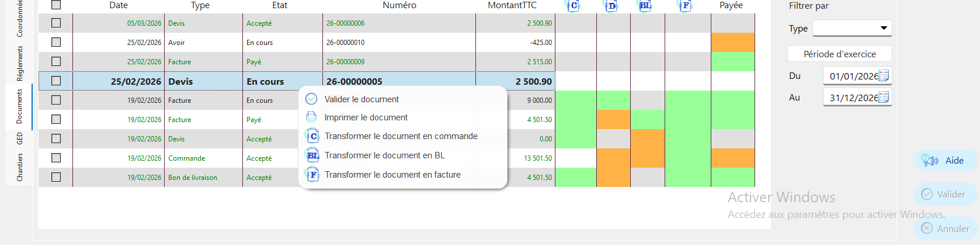The height and width of the screenshot is (246, 980).
Task: Choose Transformer le document en BL
Action: click(403, 155)
